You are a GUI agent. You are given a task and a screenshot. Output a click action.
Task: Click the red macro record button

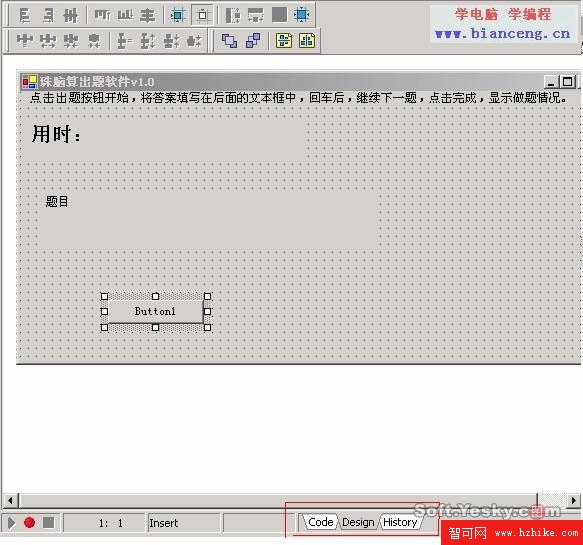click(x=29, y=522)
